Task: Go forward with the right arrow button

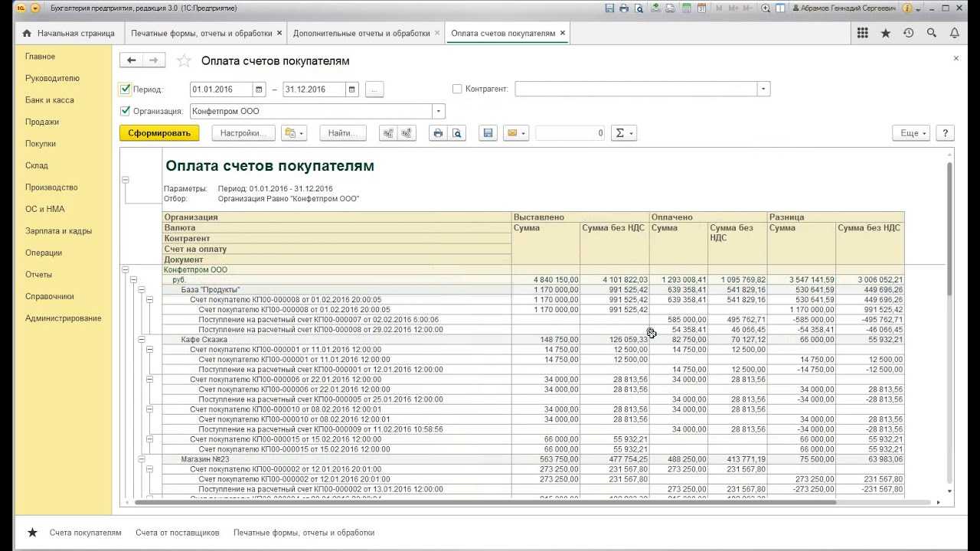Action: (154, 60)
